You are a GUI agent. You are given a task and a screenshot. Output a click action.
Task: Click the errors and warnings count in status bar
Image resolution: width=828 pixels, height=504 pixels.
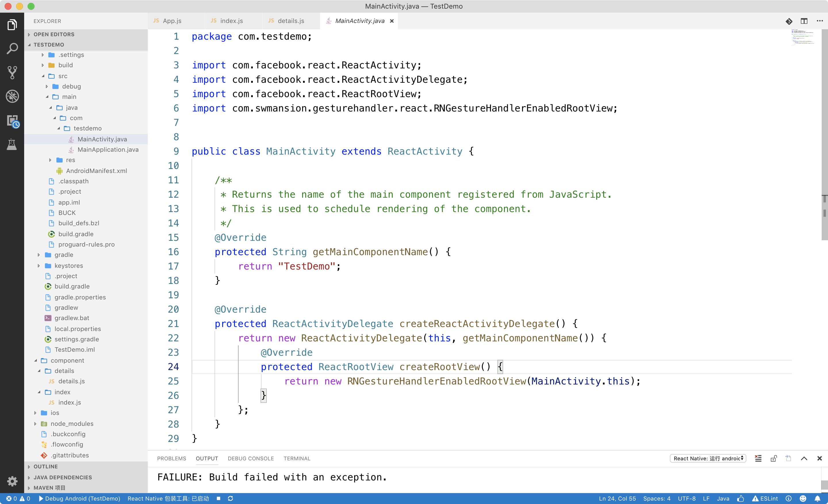tap(18, 499)
